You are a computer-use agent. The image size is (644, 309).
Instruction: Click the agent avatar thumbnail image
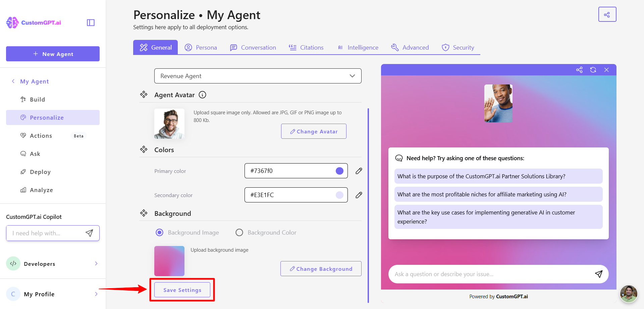click(169, 124)
